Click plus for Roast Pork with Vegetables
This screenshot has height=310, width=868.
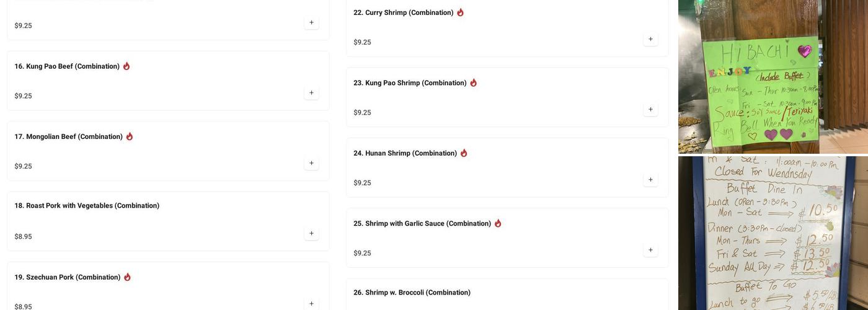(x=311, y=234)
